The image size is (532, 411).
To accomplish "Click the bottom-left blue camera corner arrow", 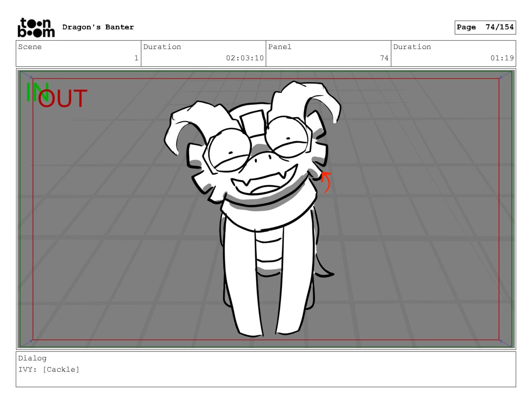I will pyautogui.click(x=27, y=343).
